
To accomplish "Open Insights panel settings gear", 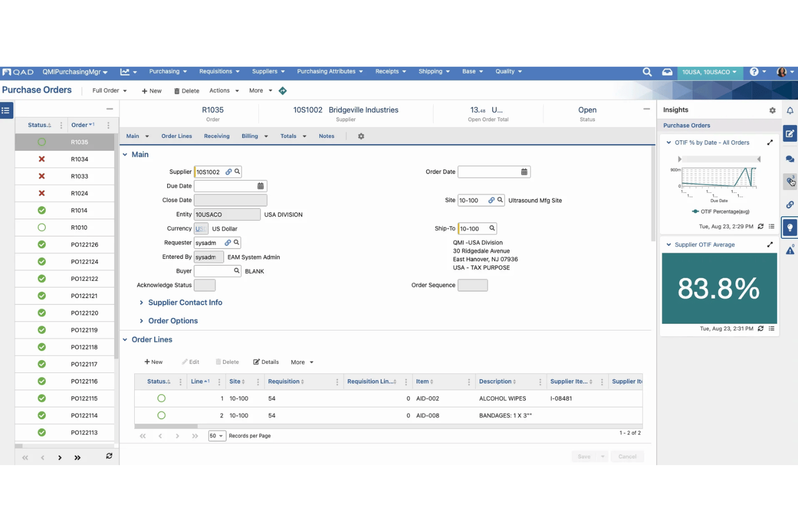I will click(772, 110).
